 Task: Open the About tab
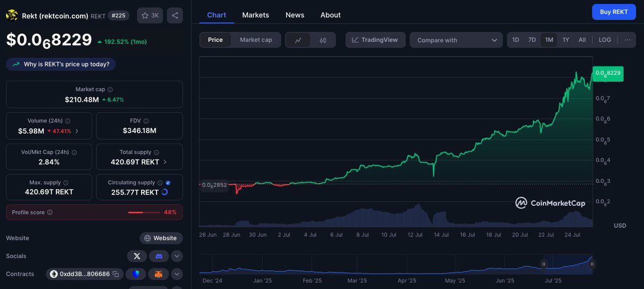tap(331, 15)
